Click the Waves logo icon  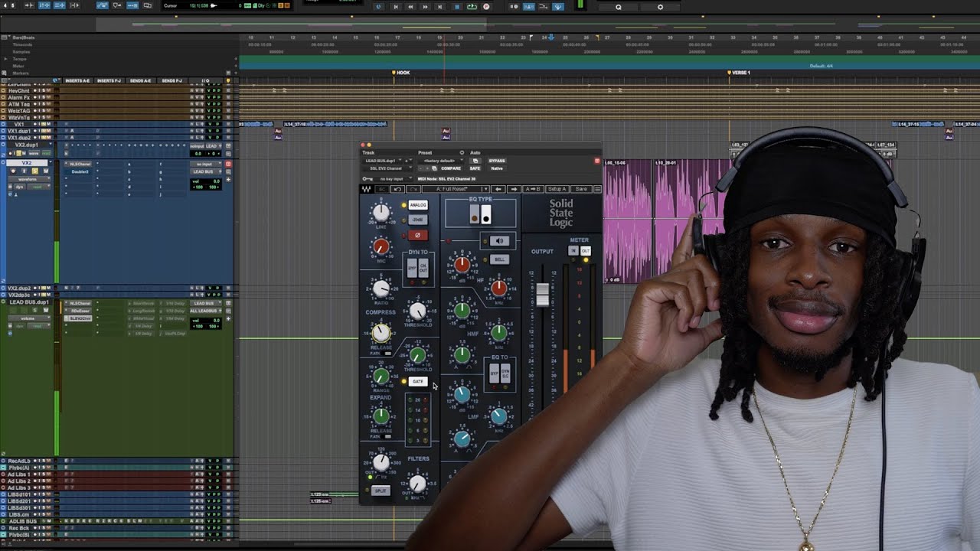point(367,189)
